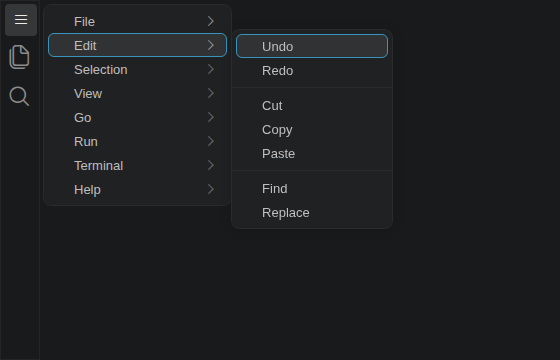The width and height of the screenshot is (560, 360).
Task: Choose Redo from Edit submenu
Action: pos(312,70)
